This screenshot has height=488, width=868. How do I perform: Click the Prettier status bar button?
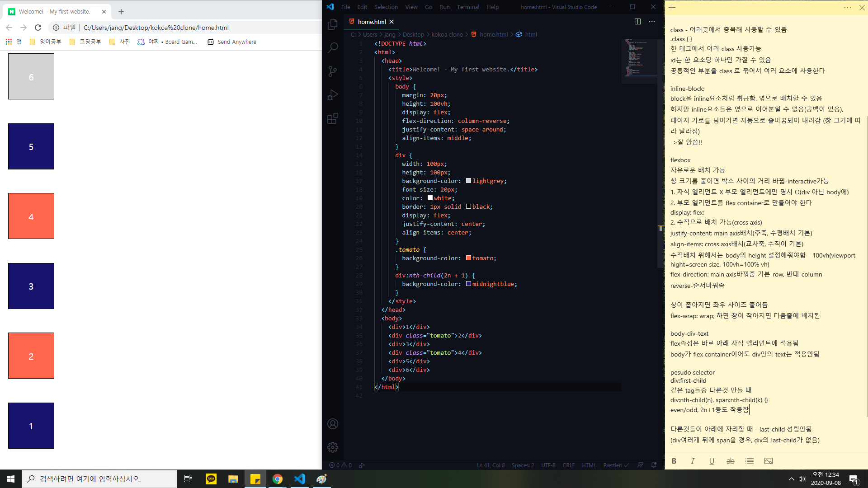(x=616, y=465)
